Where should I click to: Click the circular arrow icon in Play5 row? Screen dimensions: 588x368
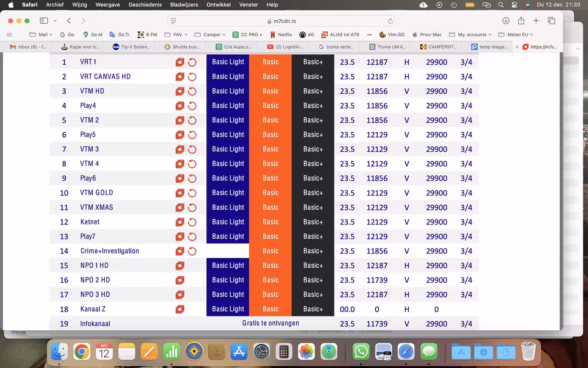point(192,135)
